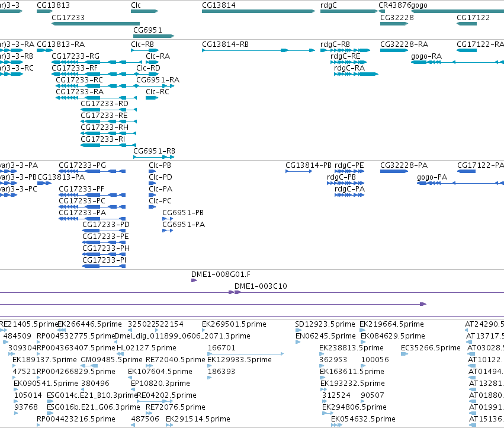The height and width of the screenshot is (428, 504).
Task: Click protein CG17233-PF label
Action: (x=81, y=189)
